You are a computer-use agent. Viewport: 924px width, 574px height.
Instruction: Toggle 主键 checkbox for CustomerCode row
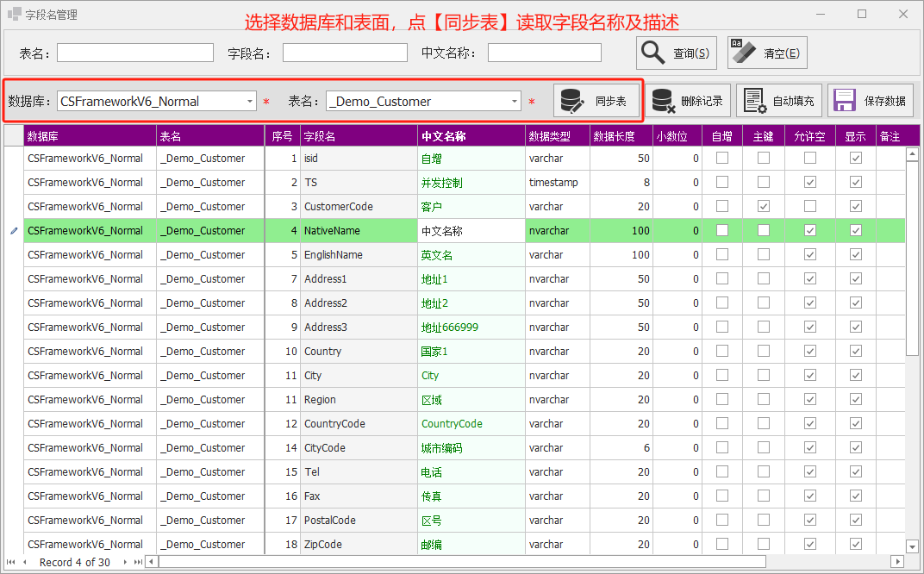[x=763, y=206]
